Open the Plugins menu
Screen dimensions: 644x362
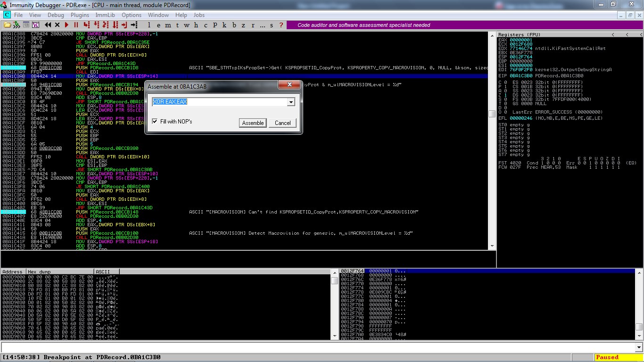80,15
